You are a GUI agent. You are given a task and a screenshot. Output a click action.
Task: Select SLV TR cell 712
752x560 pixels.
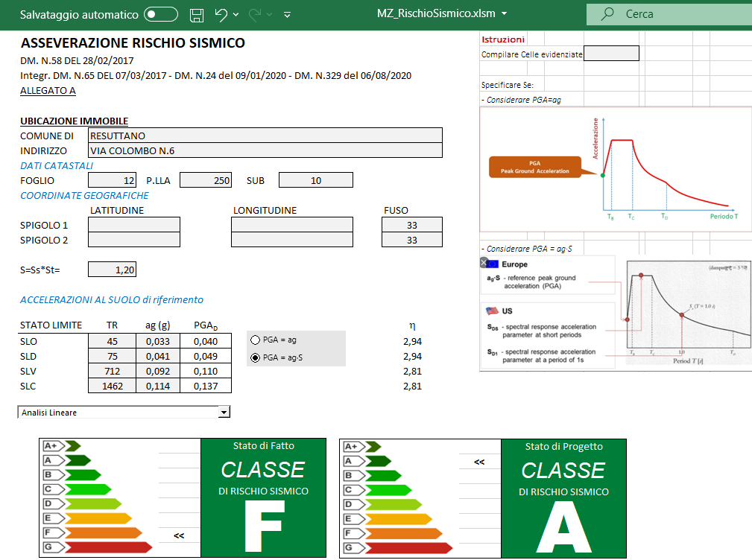click(113, 371)
